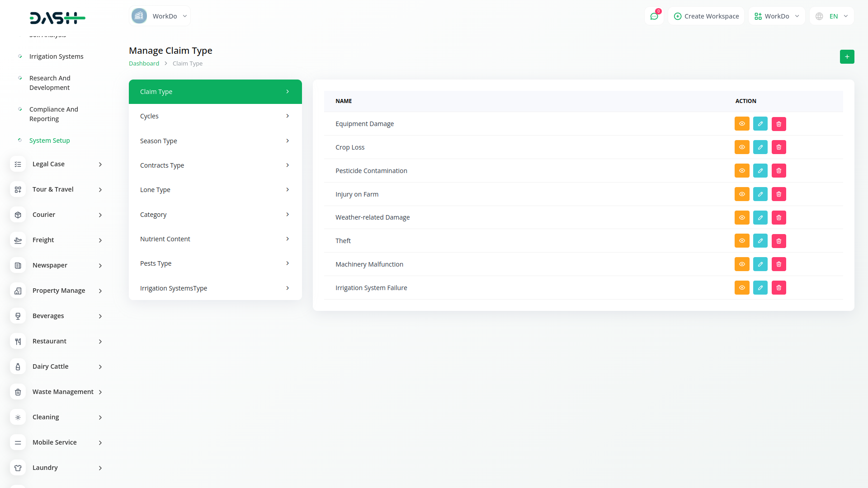Viewport: 868px width, 488px height.
Task: View the Equipment Damage claim type
Action: 742,124
